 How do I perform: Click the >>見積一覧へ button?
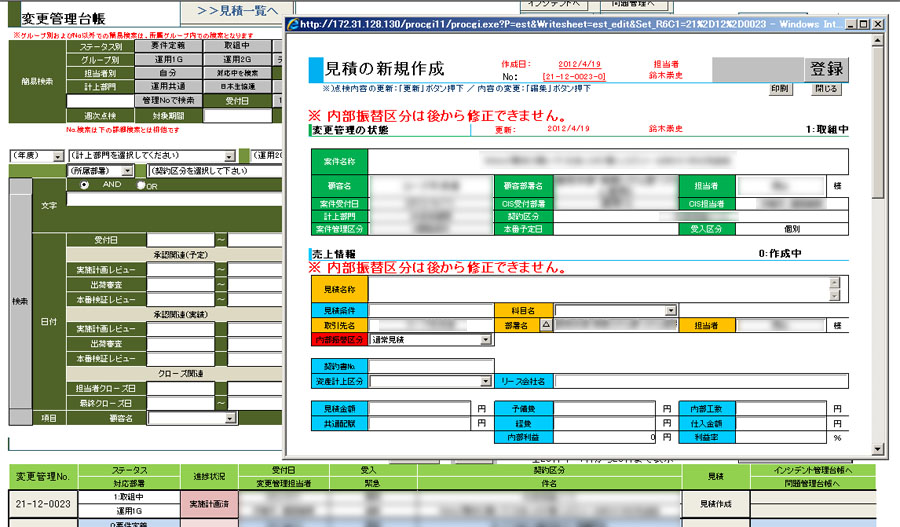point(237,11)
